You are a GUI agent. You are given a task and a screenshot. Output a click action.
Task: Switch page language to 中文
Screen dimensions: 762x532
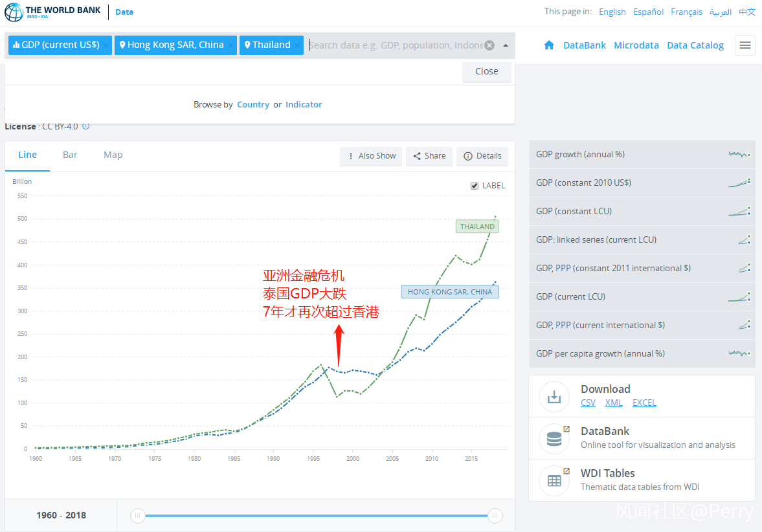click(747, 12)
